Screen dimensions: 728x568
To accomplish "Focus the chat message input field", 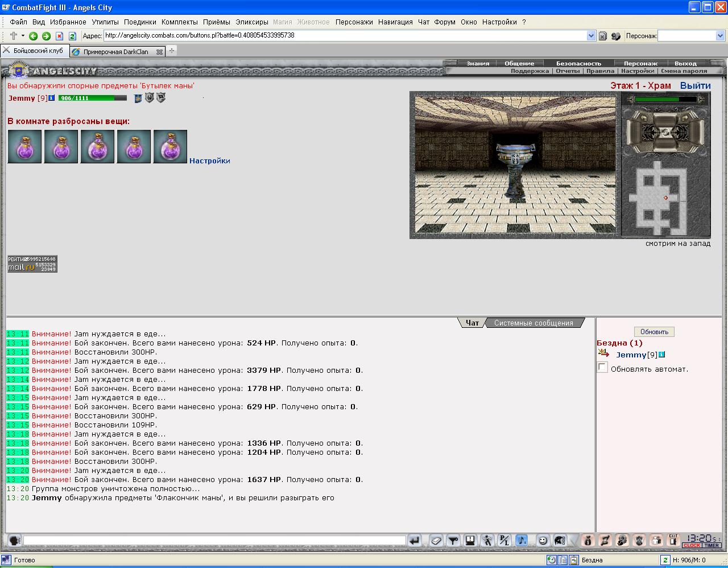I will (x=214, y=540).
